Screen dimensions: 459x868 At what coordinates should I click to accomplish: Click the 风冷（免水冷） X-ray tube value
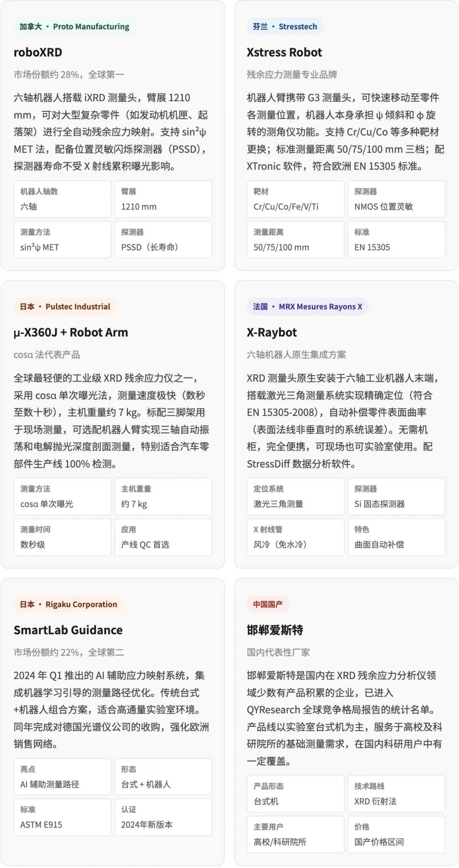pos(280,544)
